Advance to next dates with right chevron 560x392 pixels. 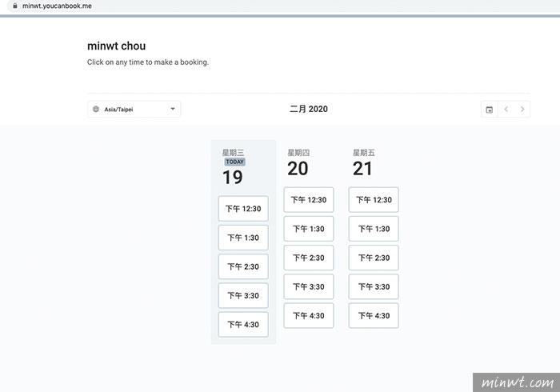[522, 110]
